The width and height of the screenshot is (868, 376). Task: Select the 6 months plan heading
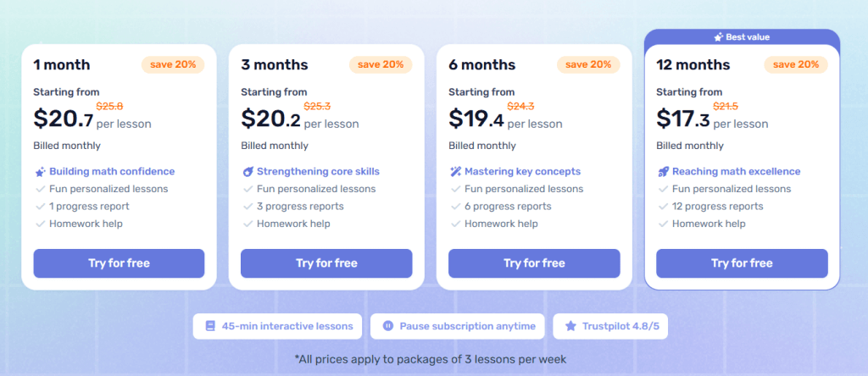(x=481, y=65)
